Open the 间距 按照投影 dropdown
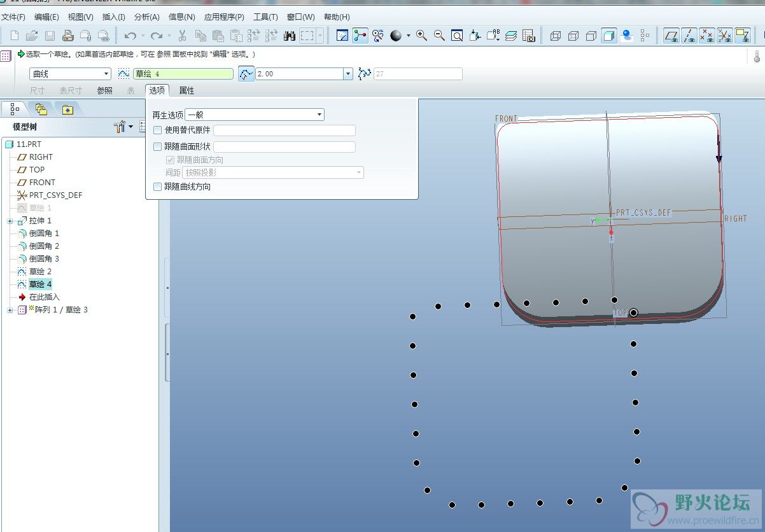765x532 pixels. click(273, 172)
